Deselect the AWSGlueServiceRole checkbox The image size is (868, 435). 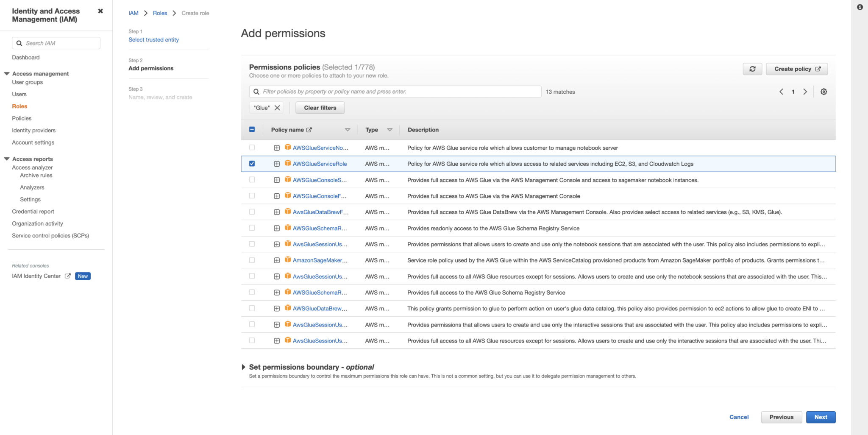pyautogui.click(x=252, y=163)
